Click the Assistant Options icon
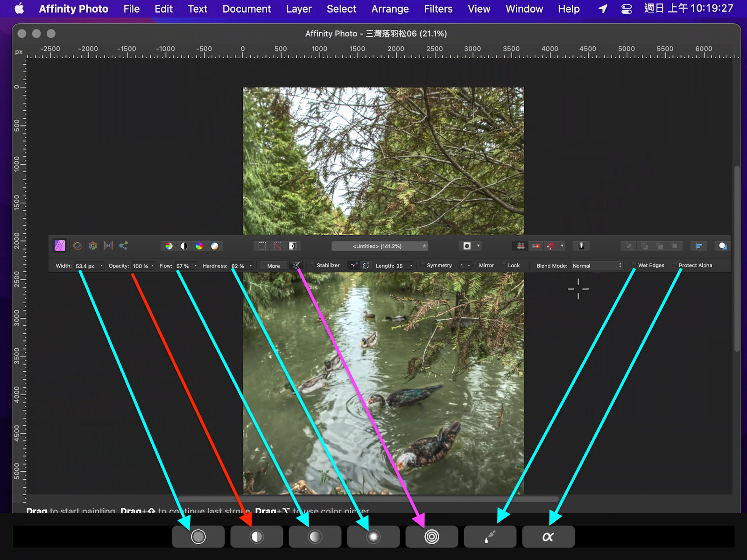The image size is (747, 560). coord(581,246)
